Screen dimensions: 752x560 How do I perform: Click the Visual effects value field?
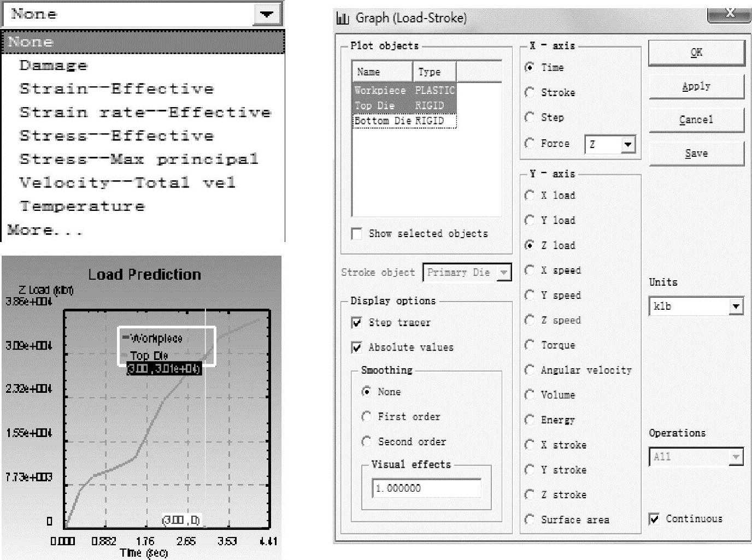[x=426, y=488]
